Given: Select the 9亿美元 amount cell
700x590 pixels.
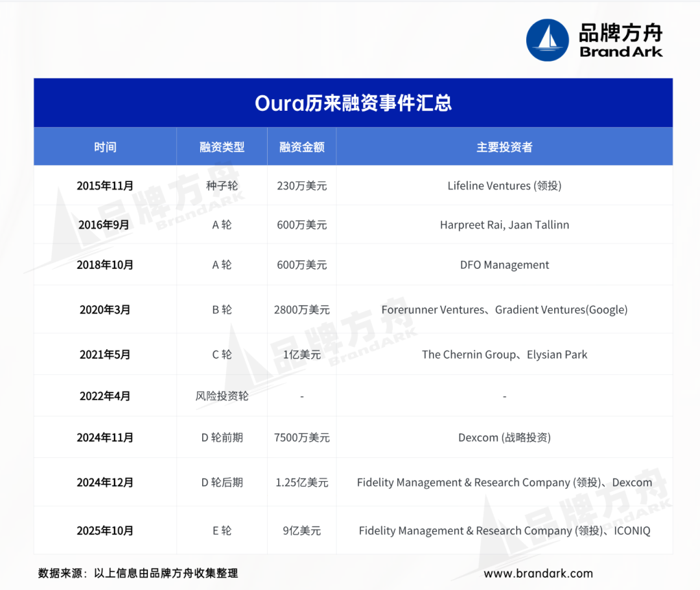Looking at the screenshot, I should 302,531.
